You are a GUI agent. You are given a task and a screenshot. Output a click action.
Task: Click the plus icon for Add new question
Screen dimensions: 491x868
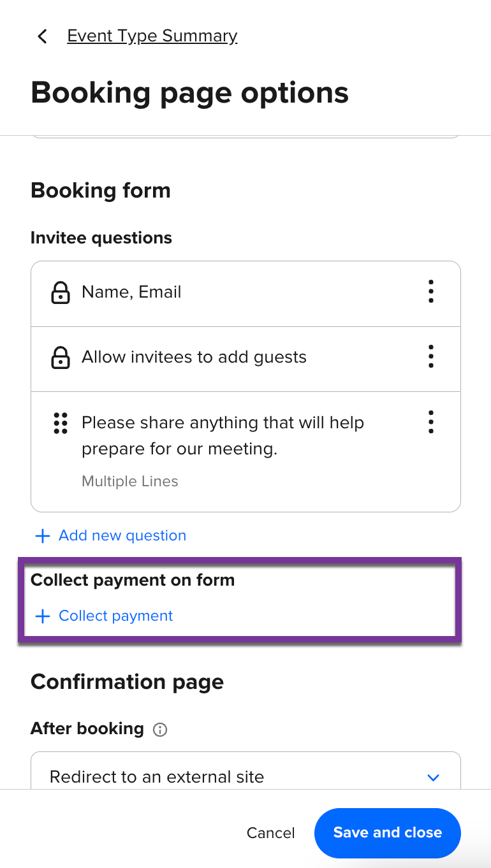click(43, 536)
